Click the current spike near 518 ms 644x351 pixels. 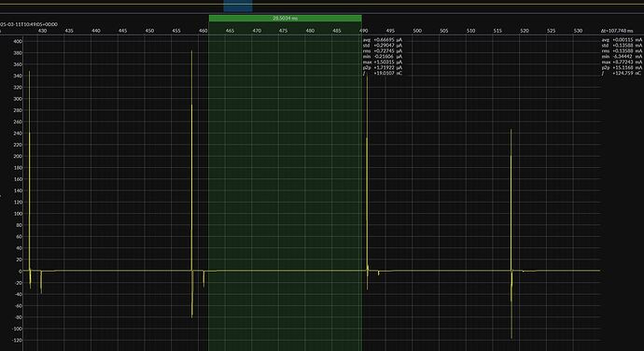tap(511, 197)
